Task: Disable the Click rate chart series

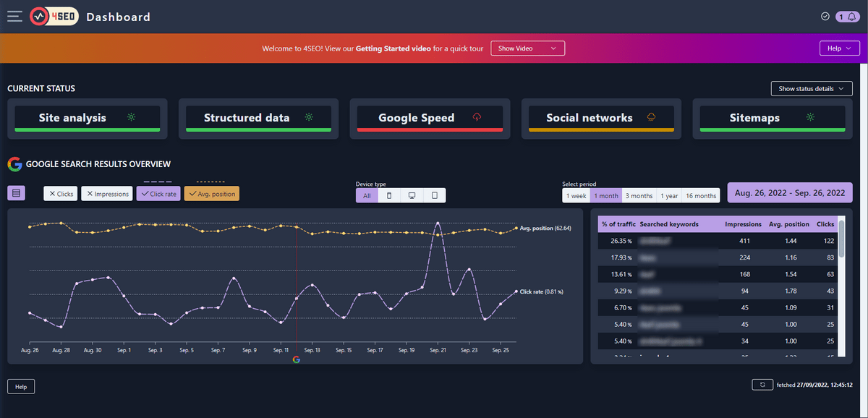Action: 158,194
